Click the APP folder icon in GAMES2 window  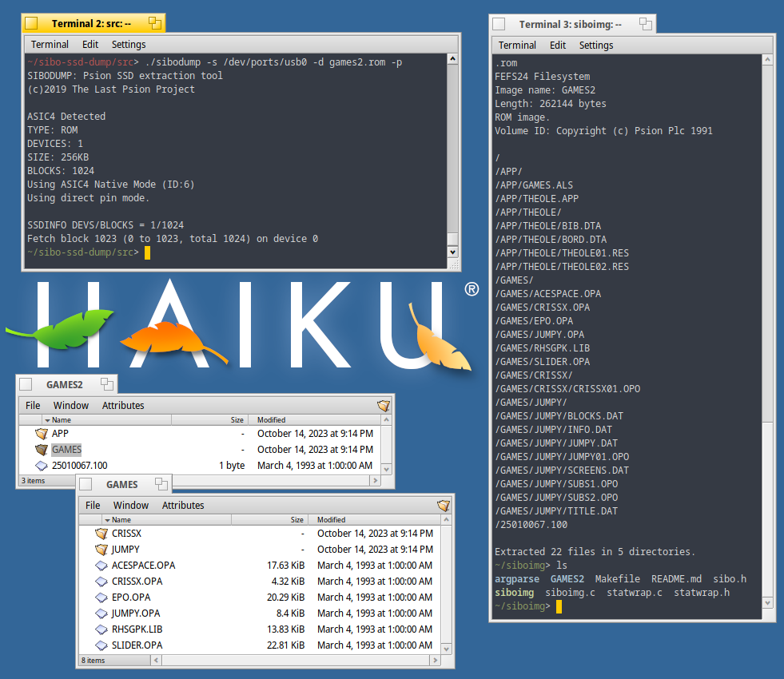42,434
